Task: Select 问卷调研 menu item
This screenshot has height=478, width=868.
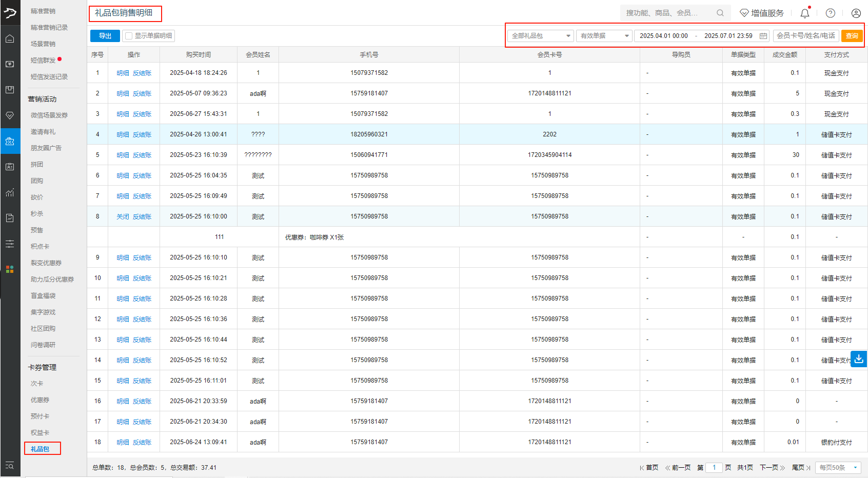Action: click(43, 345)
